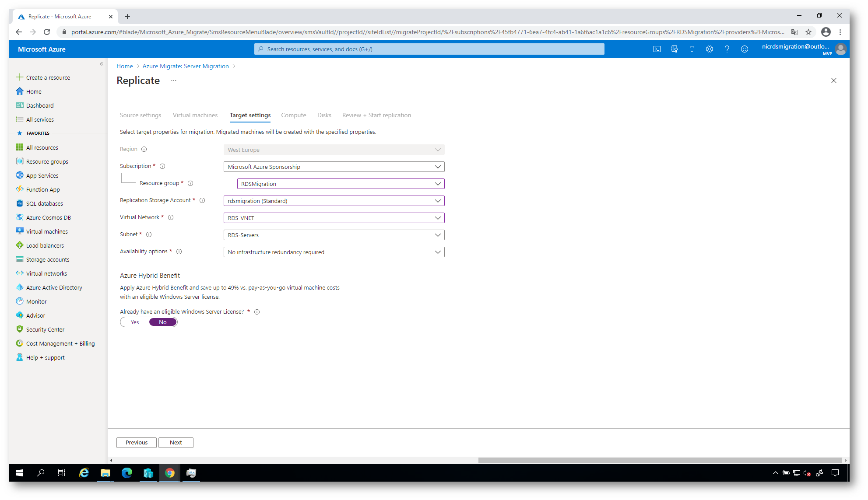Open the Notifications bell
Screen dimensions: 868x500
click(692, 49)
